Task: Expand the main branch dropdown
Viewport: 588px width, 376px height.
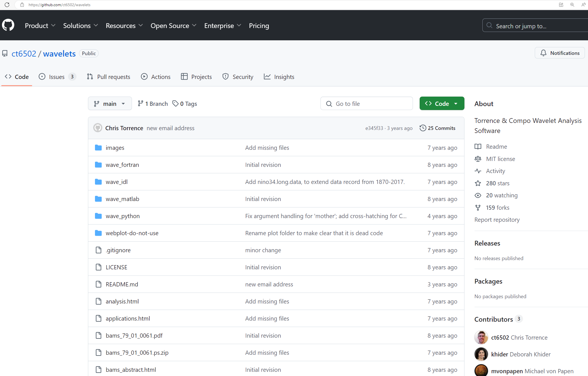Action: coord(110,104)
